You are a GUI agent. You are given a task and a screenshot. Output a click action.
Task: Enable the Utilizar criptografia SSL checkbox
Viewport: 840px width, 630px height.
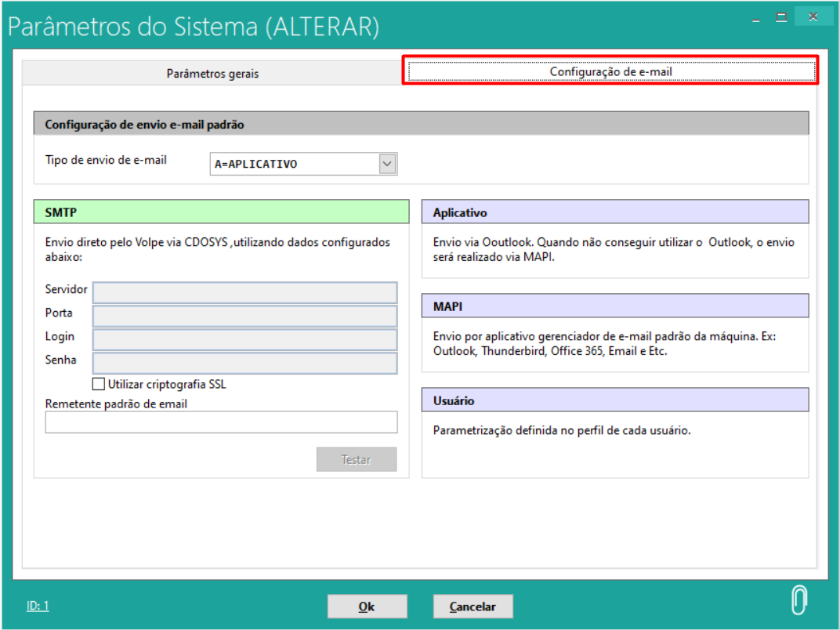[x=99, y=384]
